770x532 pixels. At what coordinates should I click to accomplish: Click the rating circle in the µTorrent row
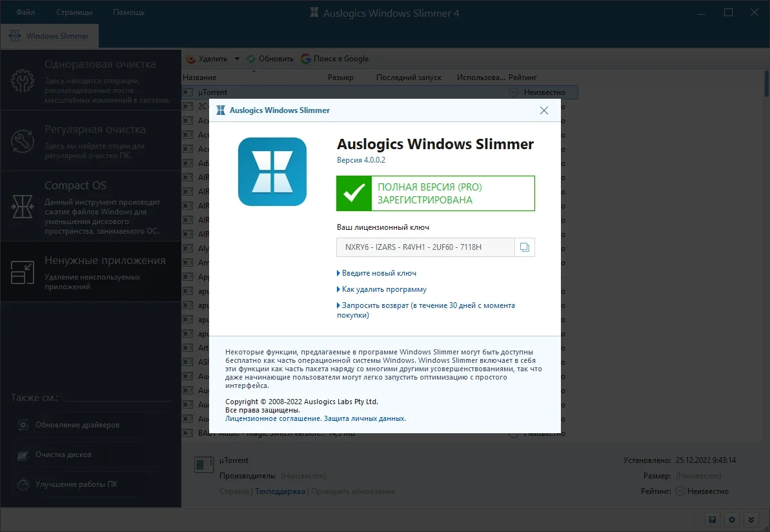coord(514,92)
